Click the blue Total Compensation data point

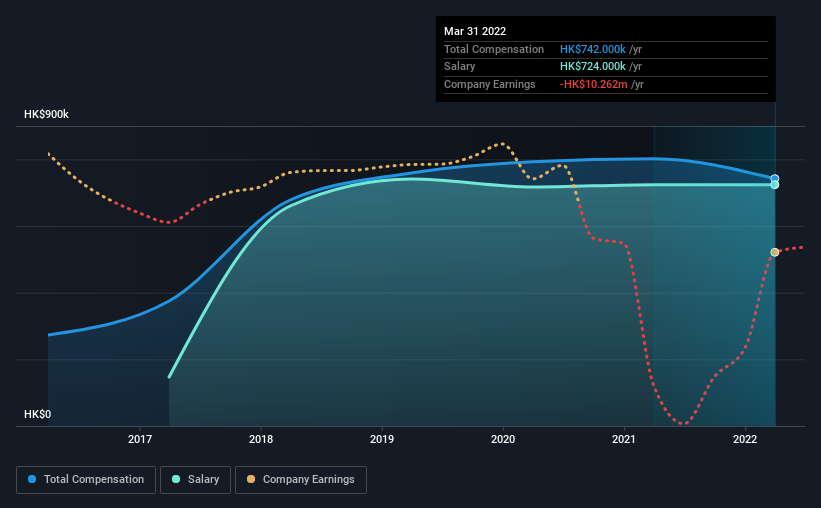(774, 179)
